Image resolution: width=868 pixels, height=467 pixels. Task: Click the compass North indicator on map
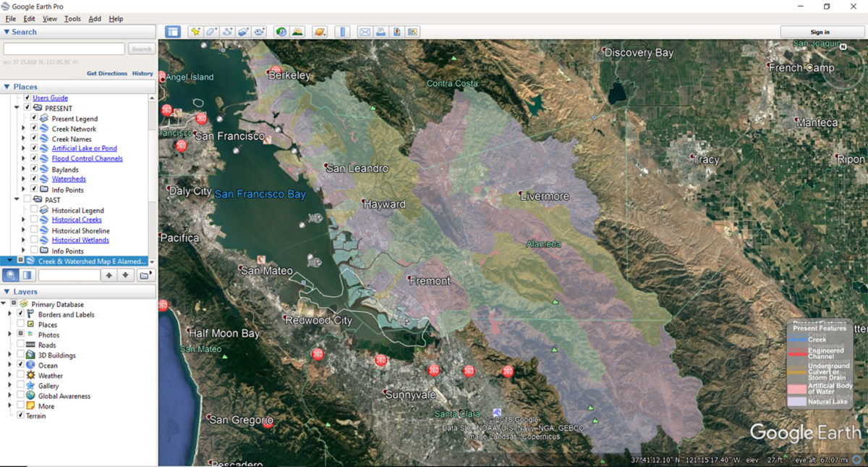click(x=843, y=46)
